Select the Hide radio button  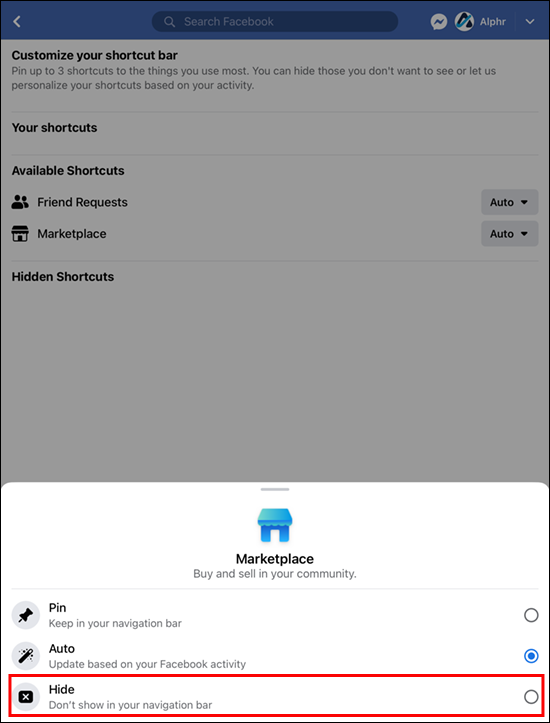(x=531, y=697)
